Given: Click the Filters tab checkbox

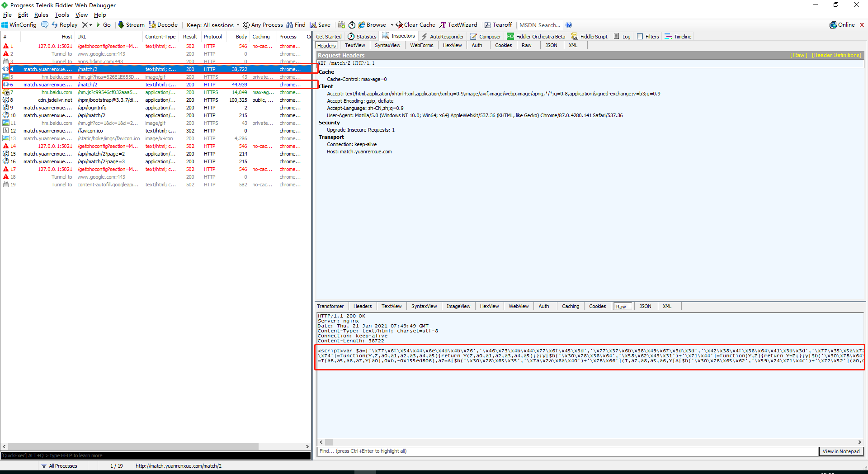Looking at the screenshot, I should (640, 37).
